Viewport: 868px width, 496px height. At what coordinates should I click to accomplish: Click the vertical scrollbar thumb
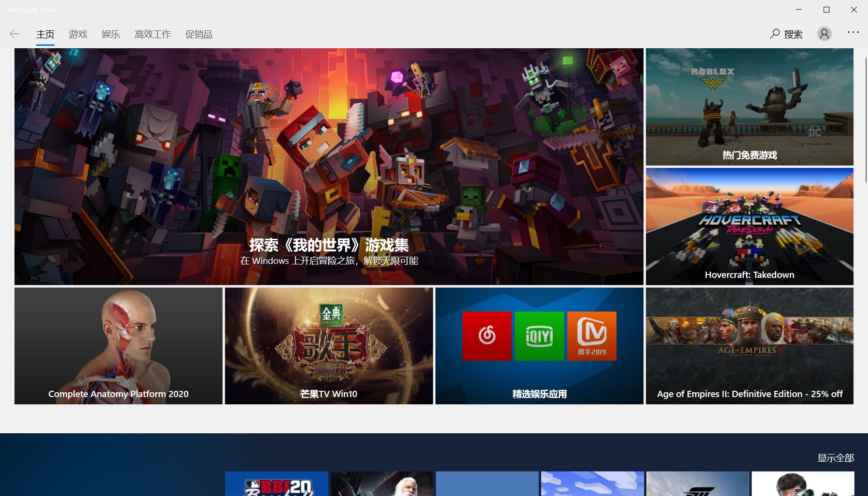coord(866,120)
